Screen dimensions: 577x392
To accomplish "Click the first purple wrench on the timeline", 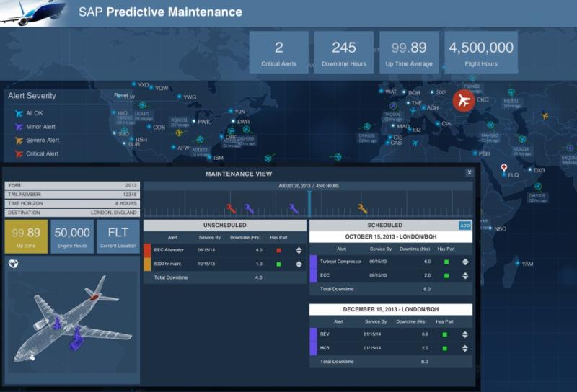I will pyautogui.click(x=249, y=208).
